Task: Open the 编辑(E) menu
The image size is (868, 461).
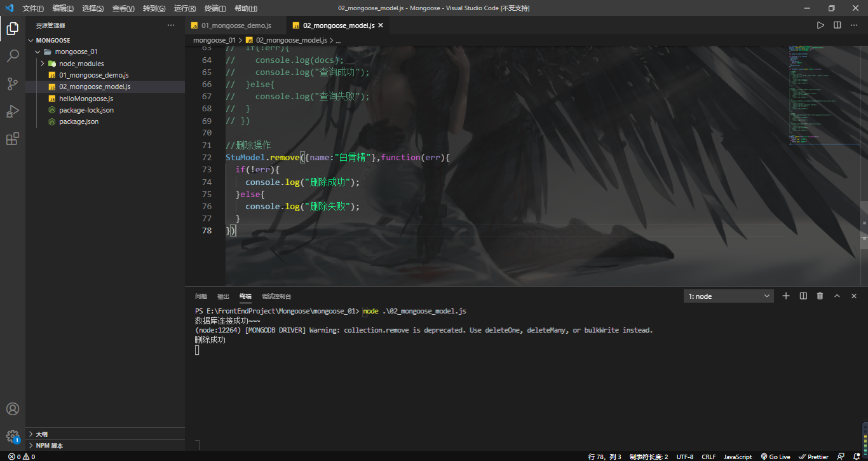Action: pyautogui.click(x=63, y=8)
